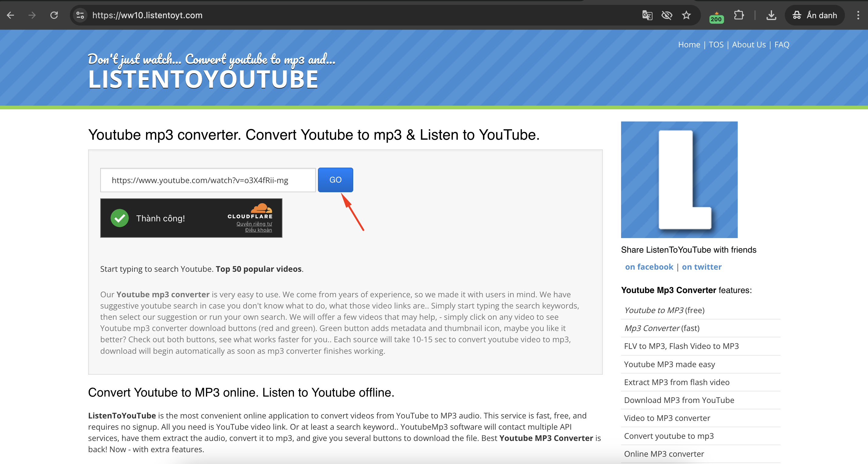
Task: Click Convert Youtube to MP3 online heading
Action: coord(241,393)
